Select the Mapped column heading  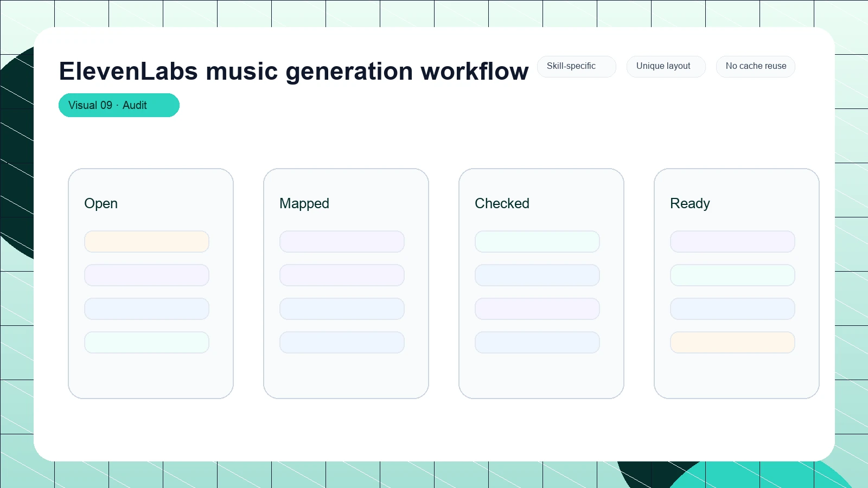[304, 203]
